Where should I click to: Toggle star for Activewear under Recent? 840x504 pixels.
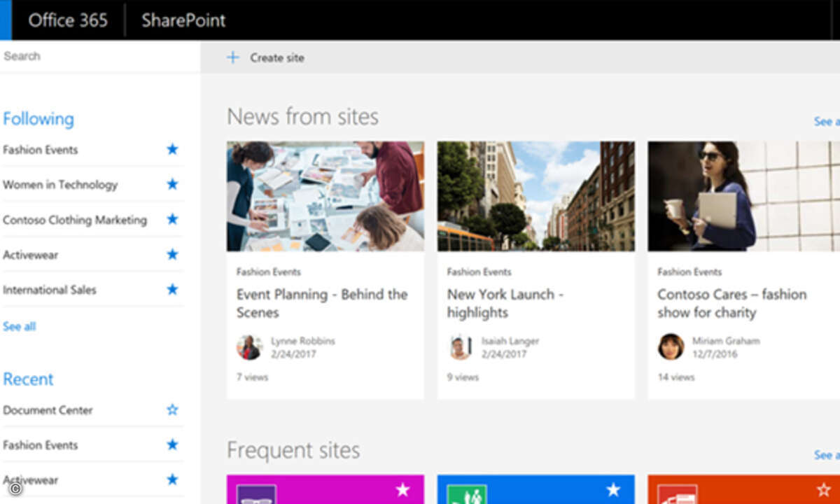(172, 479)
